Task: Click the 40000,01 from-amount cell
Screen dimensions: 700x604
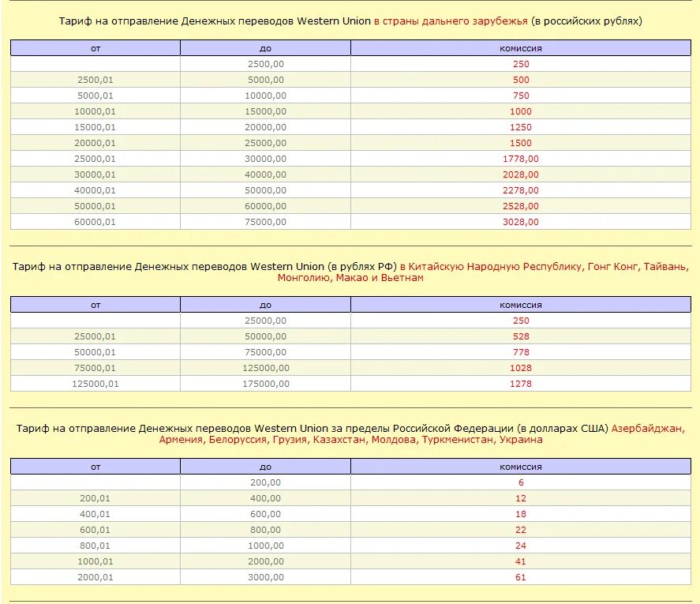Action: 95,190
